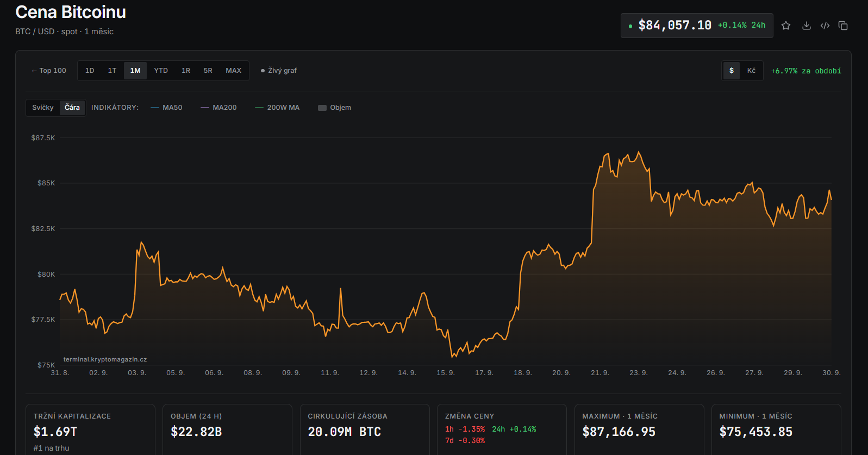The image size is (868, 455).
Task: Click the 7d -0.30% change value
Action: (465, 441)
